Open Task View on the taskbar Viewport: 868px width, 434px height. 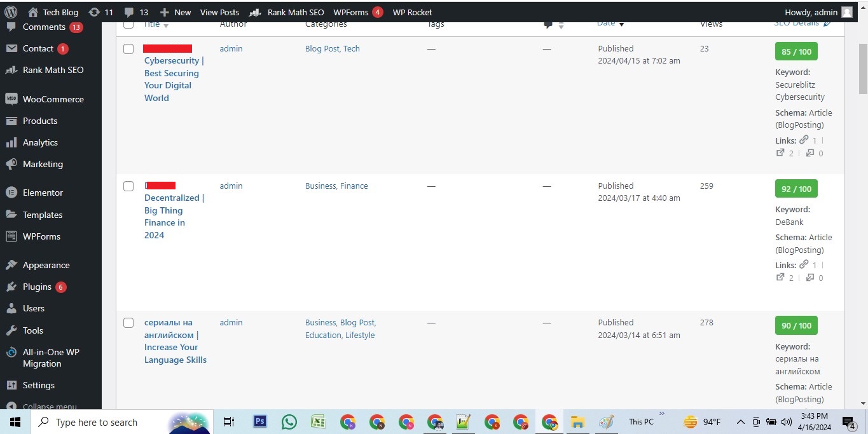(229, 421)
